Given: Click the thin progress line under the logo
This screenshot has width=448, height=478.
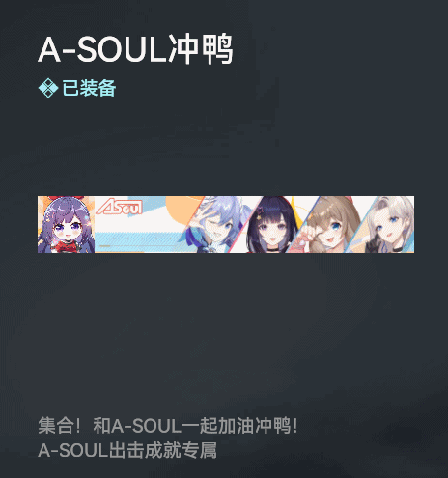Looking at the screenshot, I should coord(138,246).
